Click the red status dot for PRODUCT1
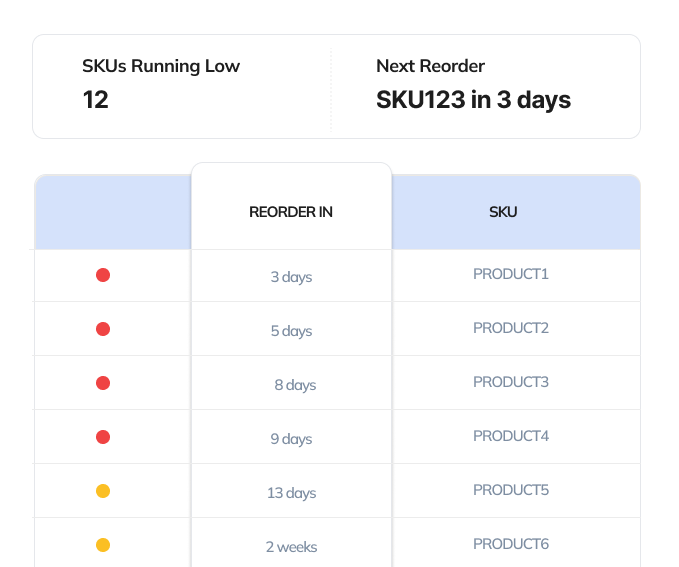Screen dimensions: 679x567 click(x=103, y=275)
